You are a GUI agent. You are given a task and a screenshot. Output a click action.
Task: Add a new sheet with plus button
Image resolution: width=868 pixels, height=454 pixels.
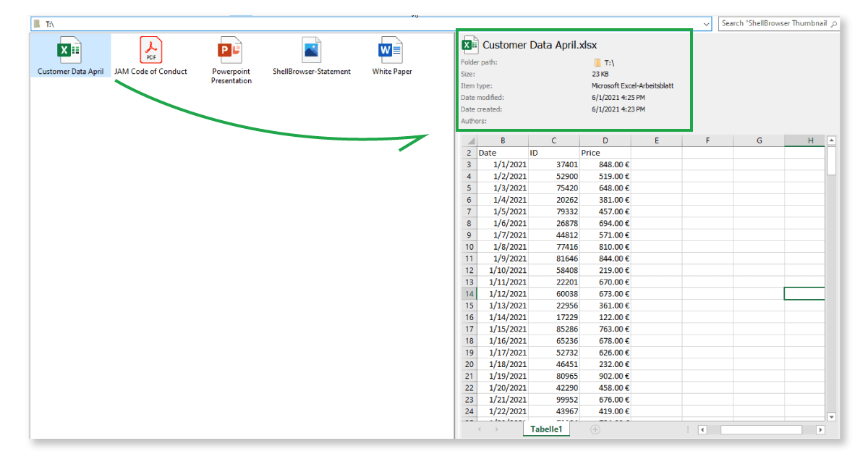coord(595,429)
